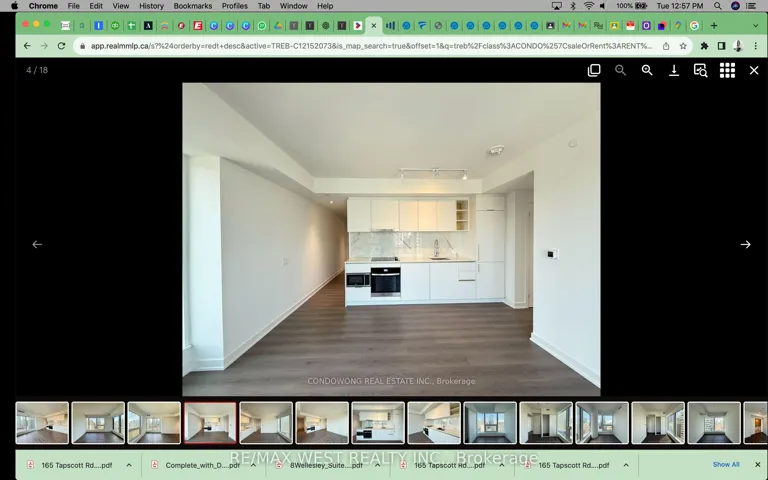Click the image search icon in viewer toolbar
768x480 pixels.
click(x=700, y=70)
